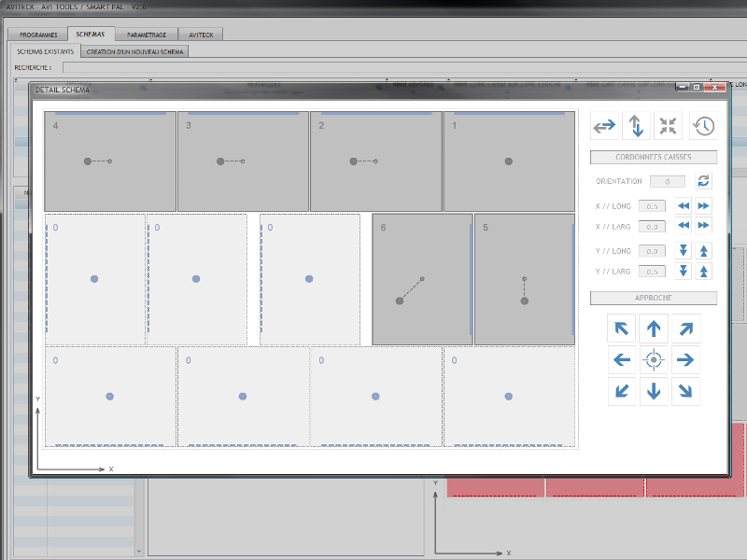Choose the down-right approach arrow
747x560 pixels.
click(x=685, y=392)
